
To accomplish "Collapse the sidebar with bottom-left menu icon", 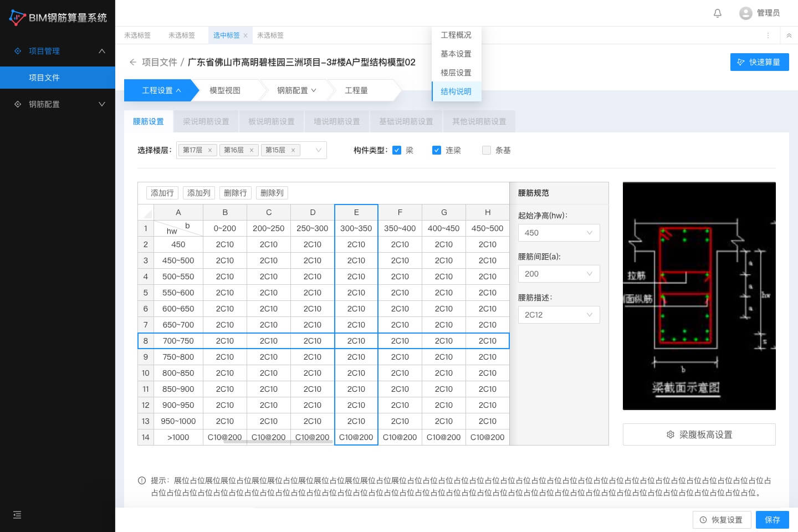I will [x=17, y=515].
